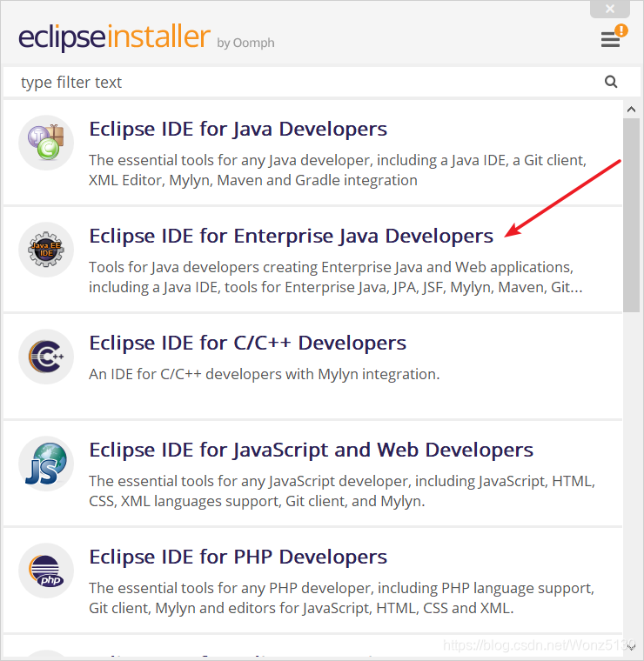Viewport: 644px width, 661px height.
Task: Click the C/C++ package icon
Action: click(x=46, y=357)
